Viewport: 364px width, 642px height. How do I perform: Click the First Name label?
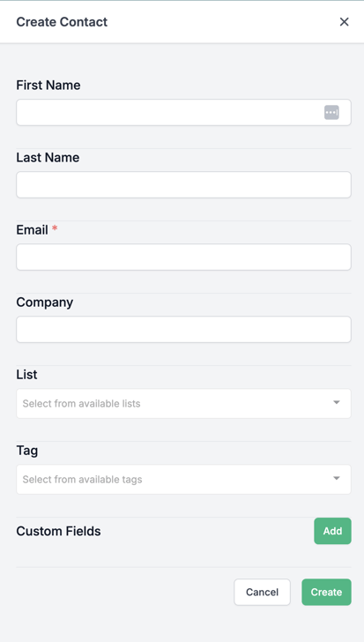pos(48,86)
